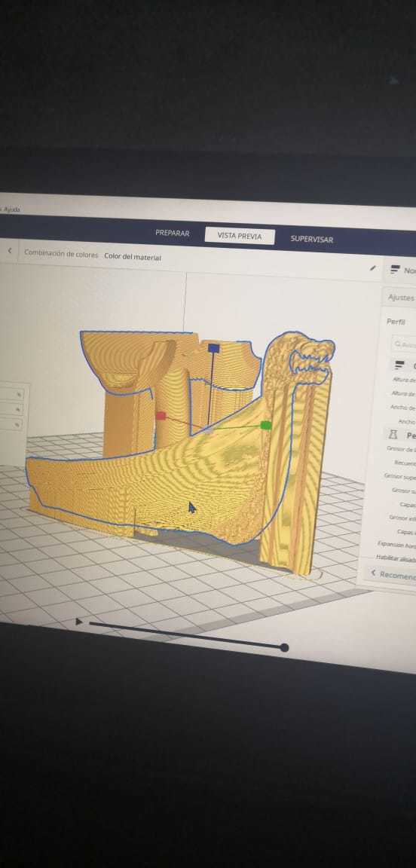
Task: Open the Color del material color scheme dropdown
Action: point(133,257)
